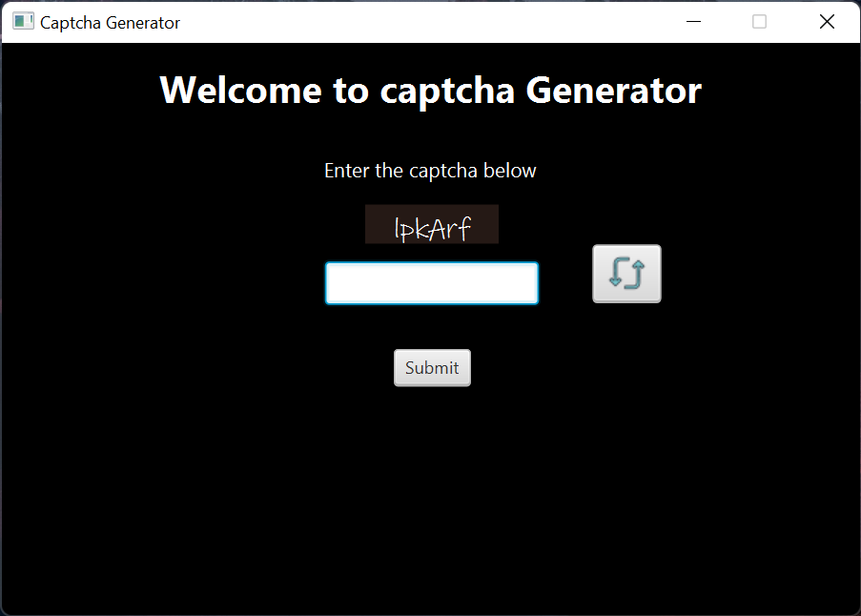Image resolution: width=861 pixels, height=616 pixels.
Task: Click the Submit button
Action: coord(432,367)
